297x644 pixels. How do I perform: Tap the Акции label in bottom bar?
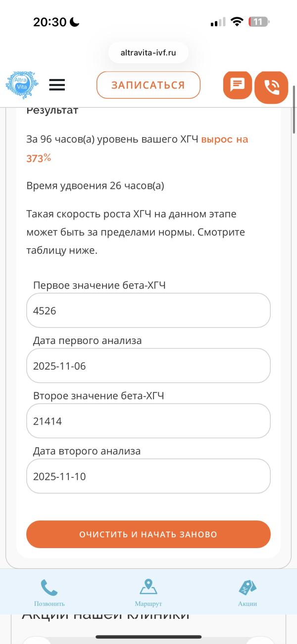point(247,603)
